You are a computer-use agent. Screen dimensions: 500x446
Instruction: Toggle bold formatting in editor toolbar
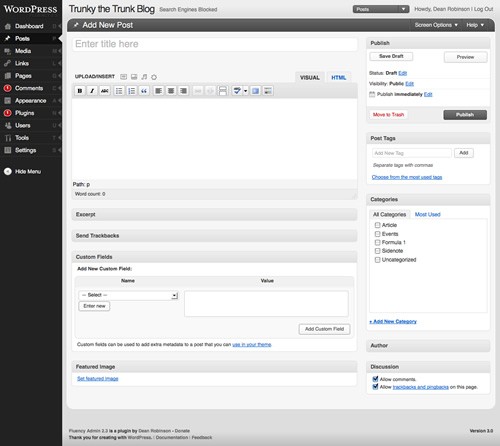pos(80,91)
